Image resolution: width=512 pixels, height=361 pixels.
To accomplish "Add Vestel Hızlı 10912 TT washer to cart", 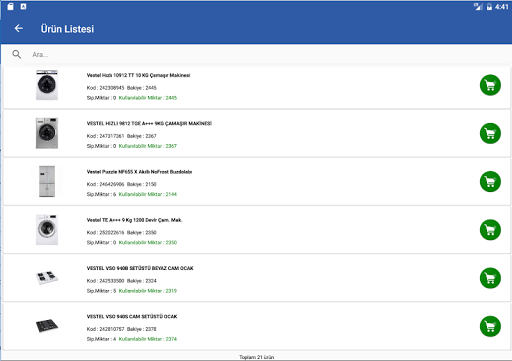I will pos(490,85).
